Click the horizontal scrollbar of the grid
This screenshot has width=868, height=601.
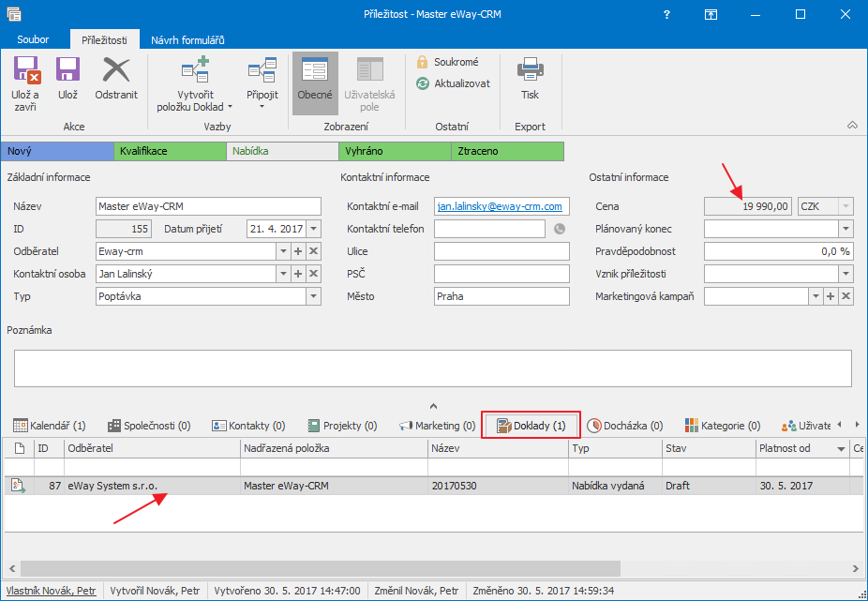click(x=321, y=568)
